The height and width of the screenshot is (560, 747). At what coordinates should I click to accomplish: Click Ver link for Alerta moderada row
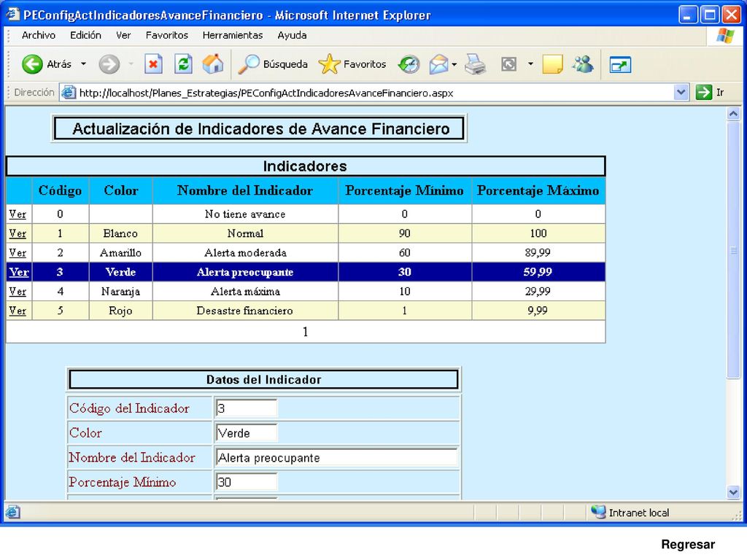point(18,253)
